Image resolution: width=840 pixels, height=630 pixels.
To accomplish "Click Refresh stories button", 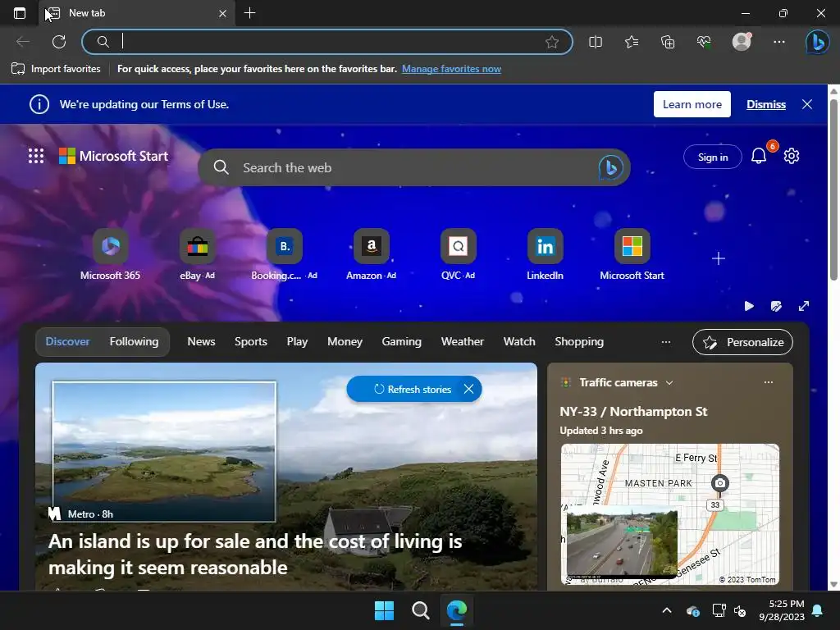I will tap(413, 389).
